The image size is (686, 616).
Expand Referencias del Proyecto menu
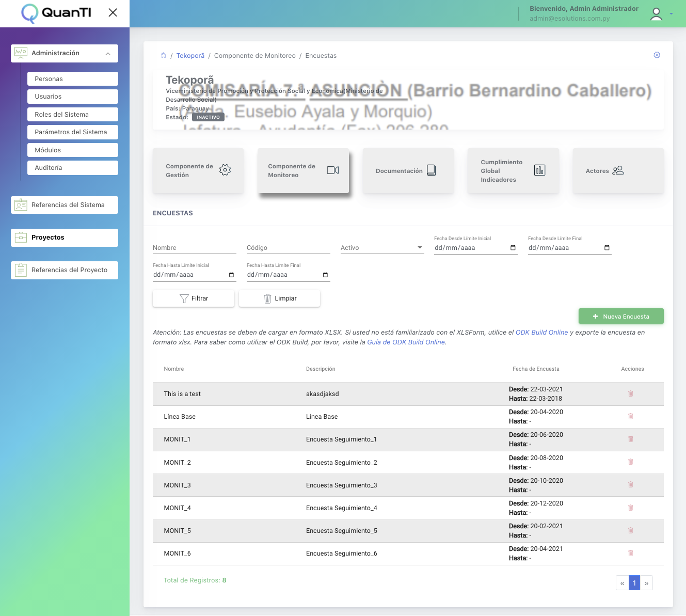pyautogui.click(x=65, y=270)
